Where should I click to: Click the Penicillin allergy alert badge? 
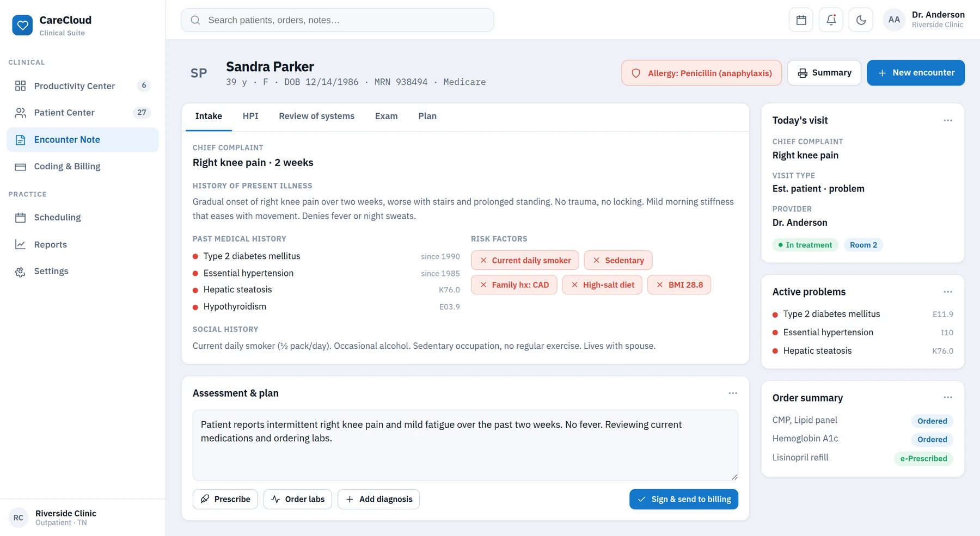pos(702,73)
